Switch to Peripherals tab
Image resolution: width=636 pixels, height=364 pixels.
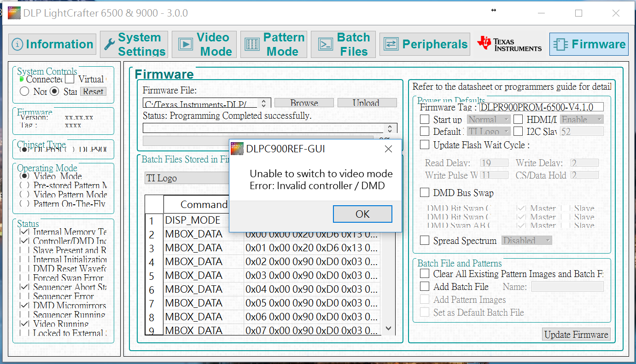point(425,44)
